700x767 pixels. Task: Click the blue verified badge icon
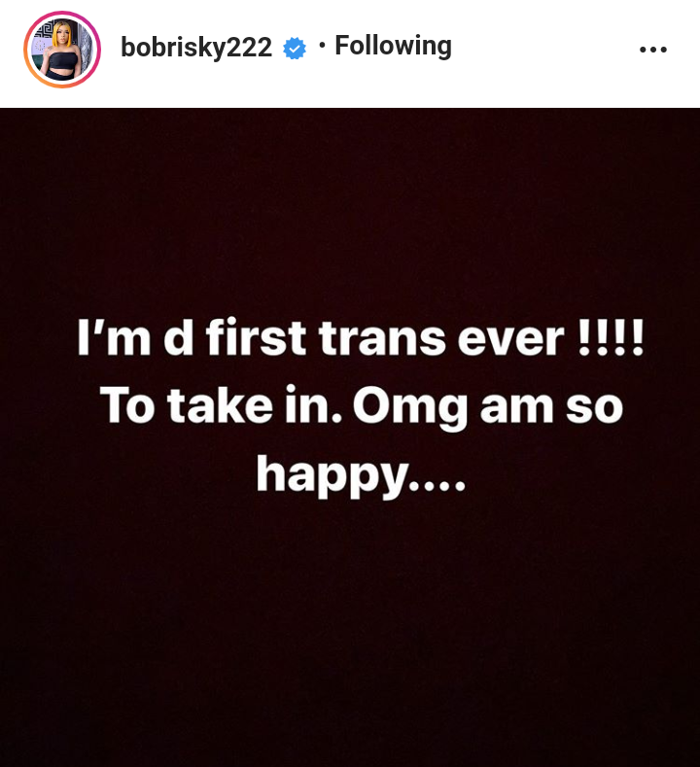coord(295,48)
